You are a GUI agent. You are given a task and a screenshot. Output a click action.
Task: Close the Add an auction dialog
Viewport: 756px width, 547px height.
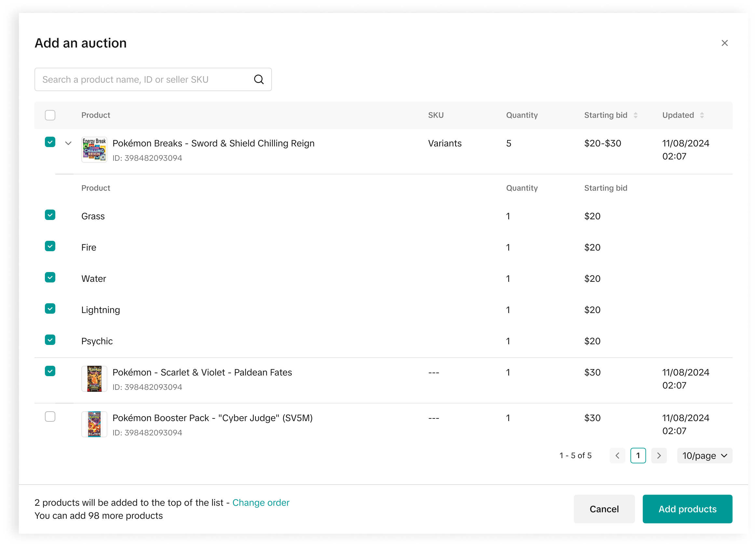click(x=724, y=43)
